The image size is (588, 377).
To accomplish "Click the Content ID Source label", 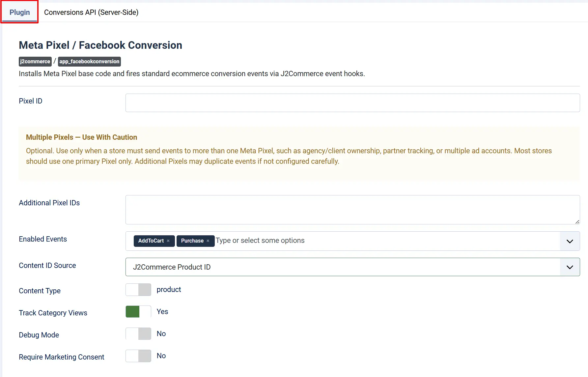I will coord(47,266).
